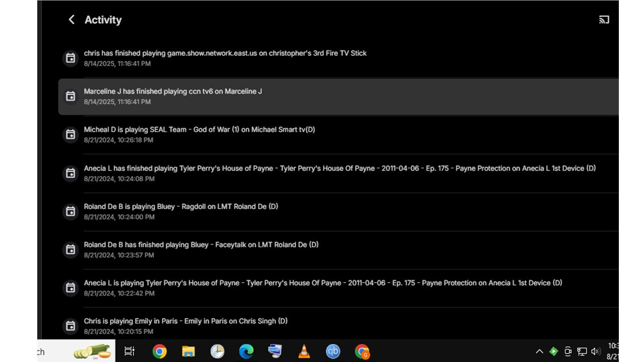Open qBittorrent from the taskbar

pos(333,351)
